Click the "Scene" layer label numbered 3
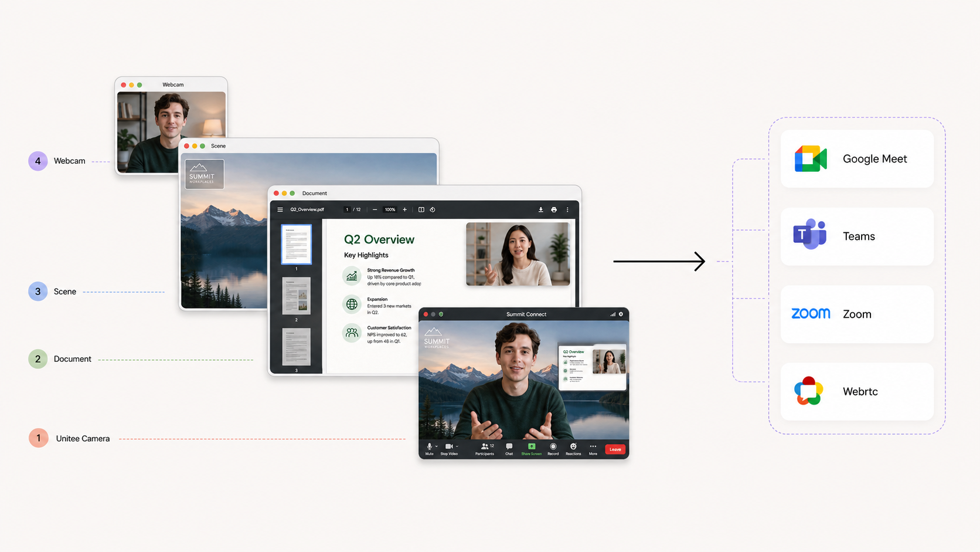 click(65, 292)
